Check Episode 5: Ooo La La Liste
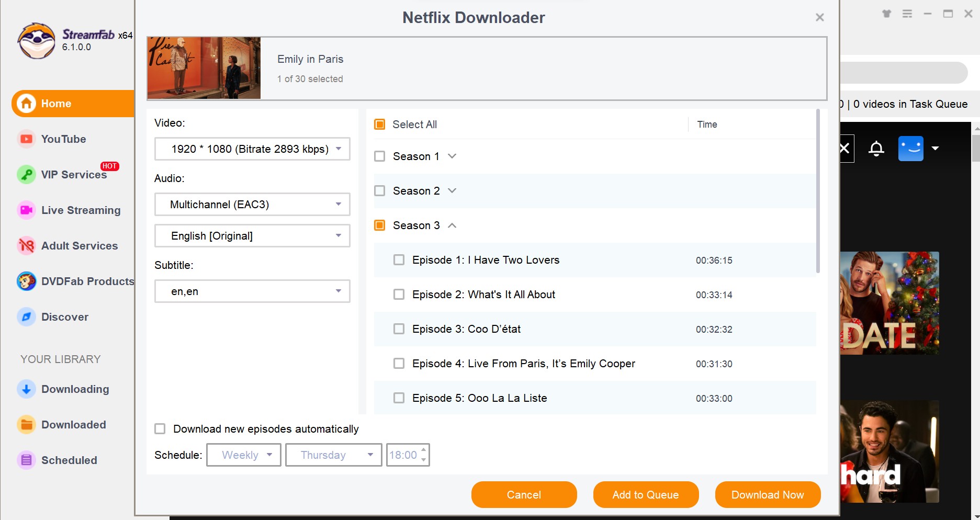Viewport: 980px width, 520px height. [x=399, y=398]
